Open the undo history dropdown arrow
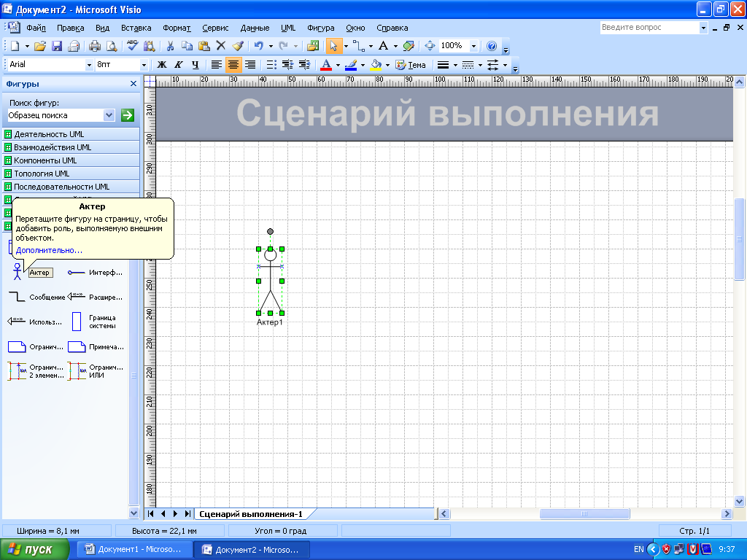 click(271, 46)
